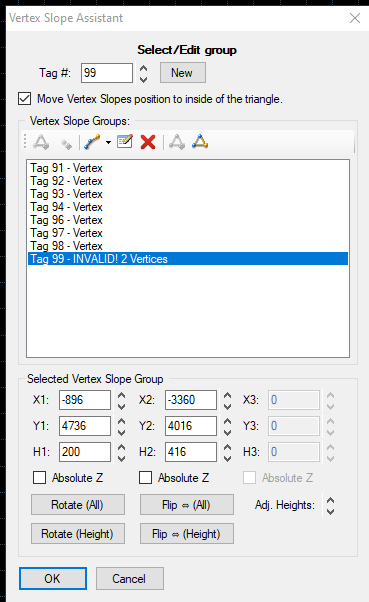Image resolution: width=369 pixels, height=602 pixels.
Task: Click the grayed triangle icon beside the red X
Action: tap(177, 142)
